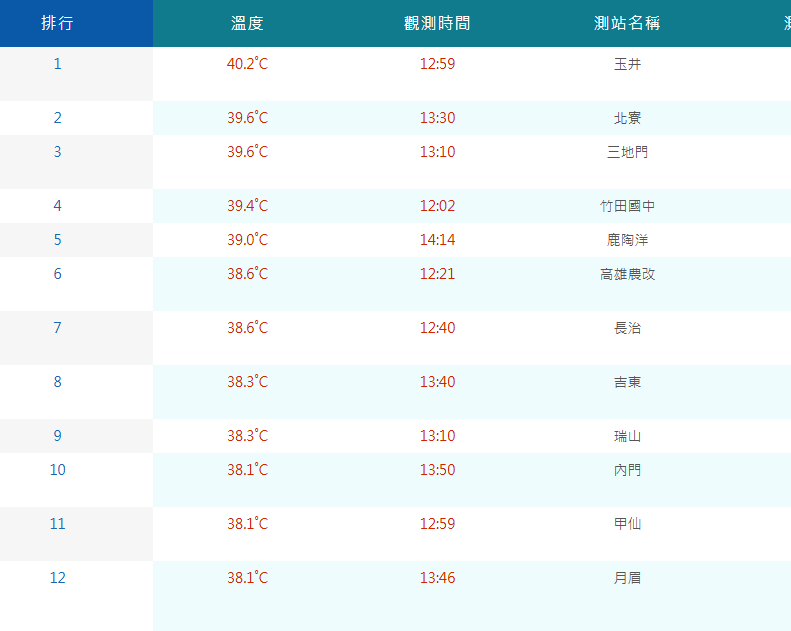Click the 40.2°C temperature value
Image resolution: width=791 pixels, height=631 pixels.
coord(247,64)
